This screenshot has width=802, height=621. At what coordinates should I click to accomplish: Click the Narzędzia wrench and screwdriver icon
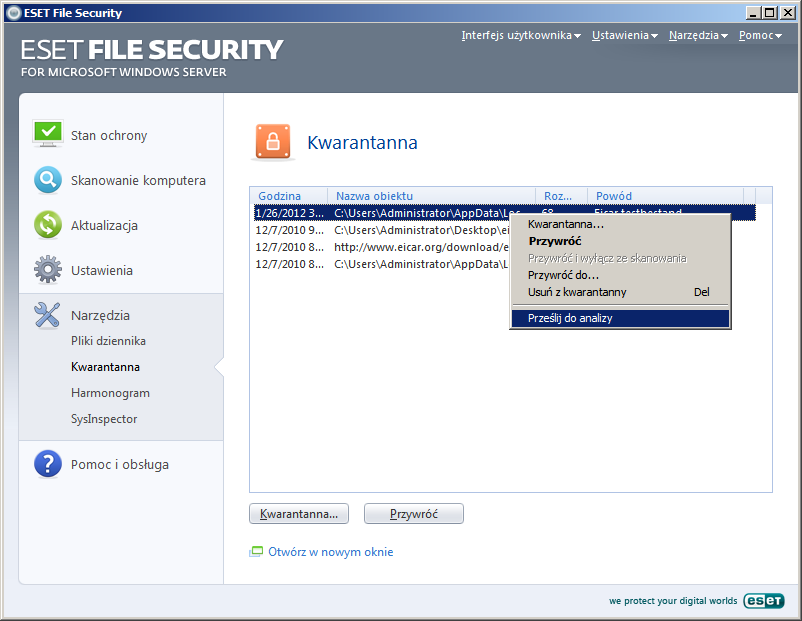pos(48,315)
